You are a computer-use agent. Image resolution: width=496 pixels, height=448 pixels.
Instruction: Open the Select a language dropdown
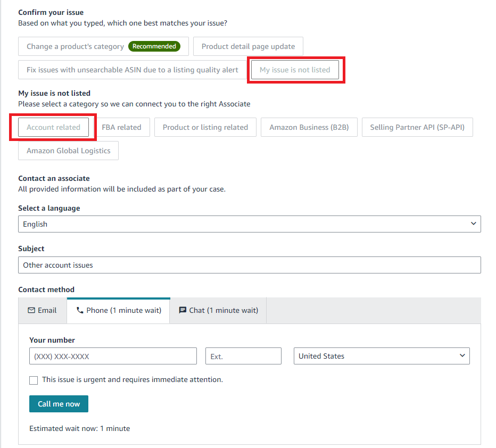click(249, 223)
